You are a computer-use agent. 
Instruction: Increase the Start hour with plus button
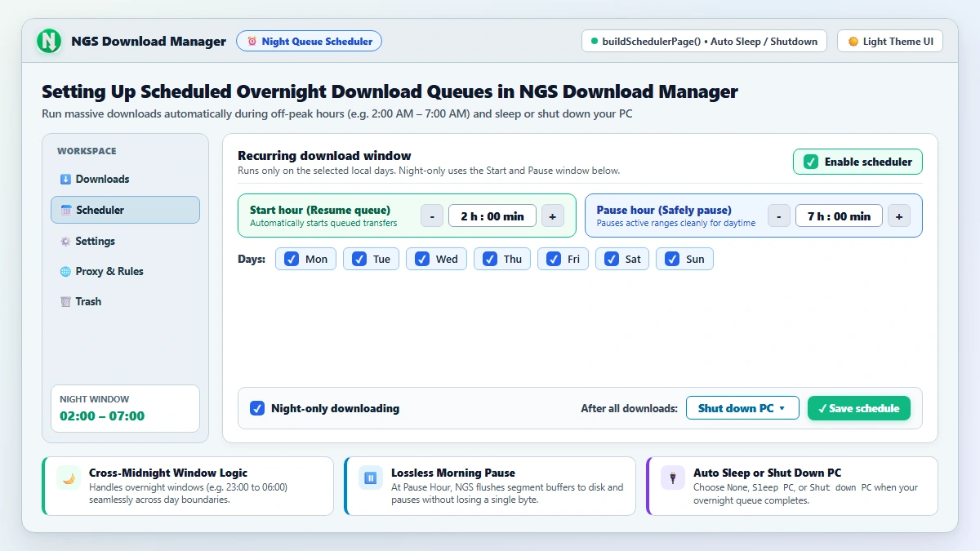pos(552,216)
